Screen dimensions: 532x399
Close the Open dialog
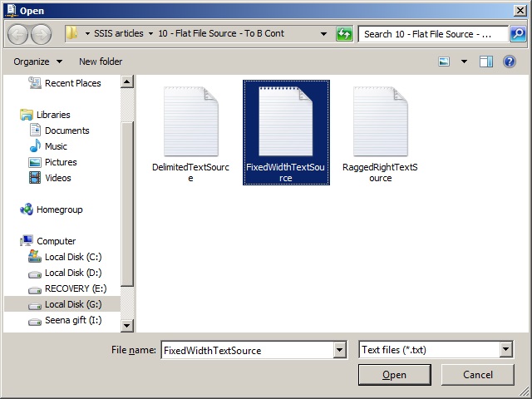[520, 11]
